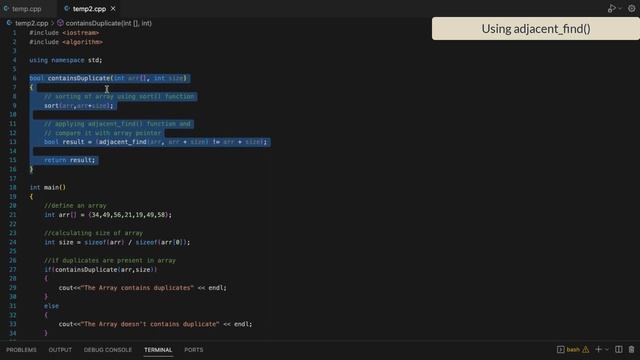Screen dimensions: 640x360
Task: Click 'sort(arr,arr+size);' on line 9
Action: pos(78,106)
